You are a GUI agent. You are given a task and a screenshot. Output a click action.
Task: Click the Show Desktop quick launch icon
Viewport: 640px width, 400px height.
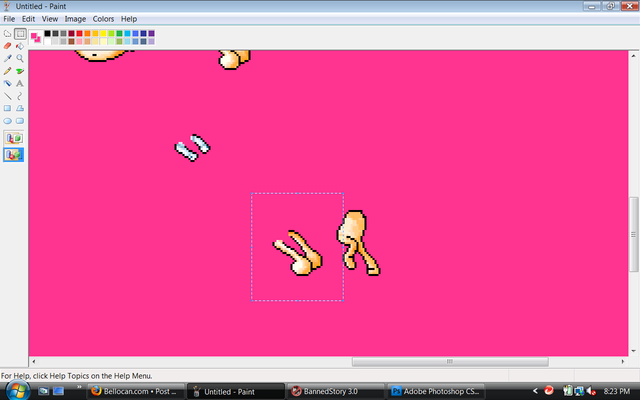coord(44,391)
